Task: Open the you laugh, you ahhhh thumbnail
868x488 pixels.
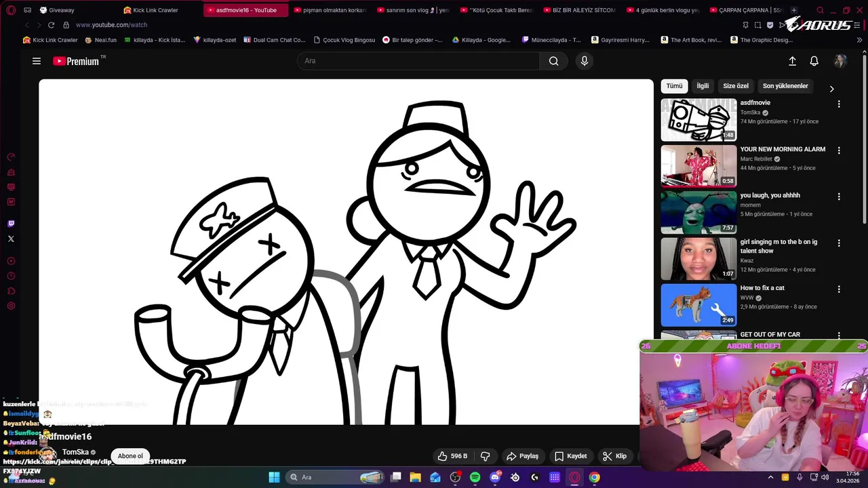Action: pos(698,212)
